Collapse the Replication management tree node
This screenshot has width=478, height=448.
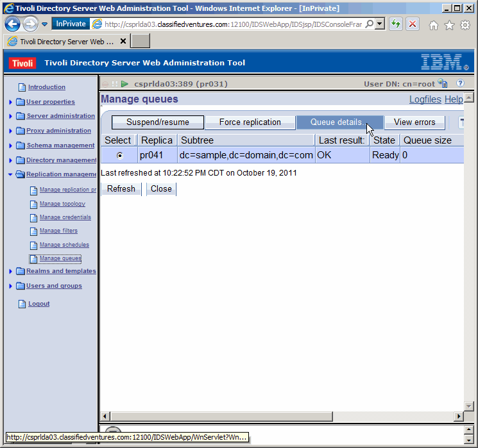click(x=11, y=174)
